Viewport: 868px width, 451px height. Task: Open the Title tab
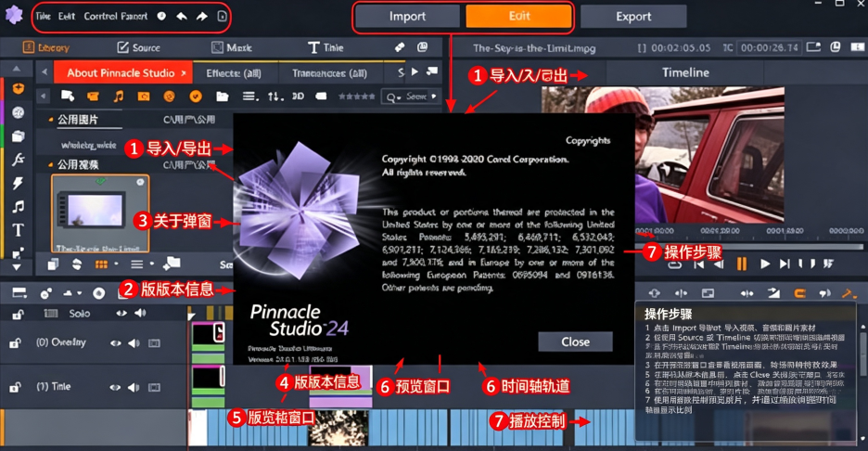coord(325,47)
